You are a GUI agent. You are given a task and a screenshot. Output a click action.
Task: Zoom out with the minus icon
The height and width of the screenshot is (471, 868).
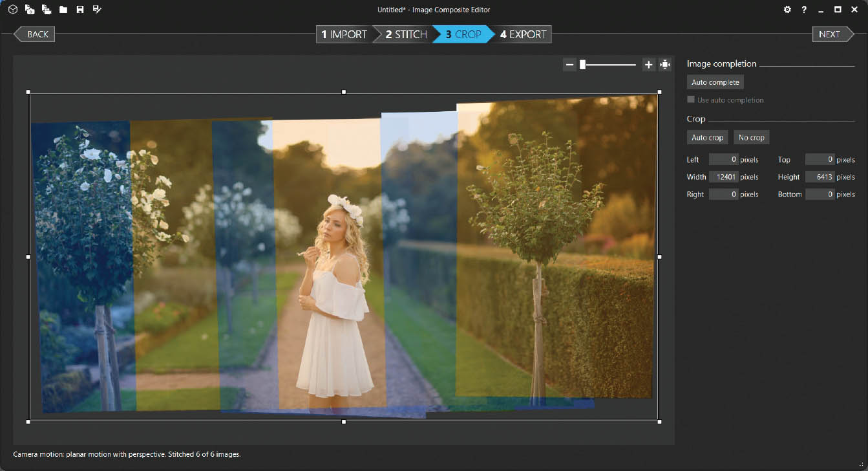[x=569, y=65]
